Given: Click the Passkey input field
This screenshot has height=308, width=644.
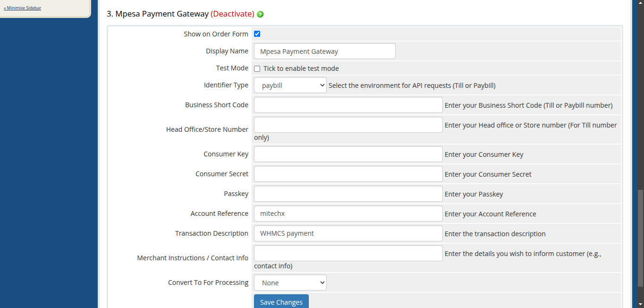Looking at the screenshot, I should 348,194.
